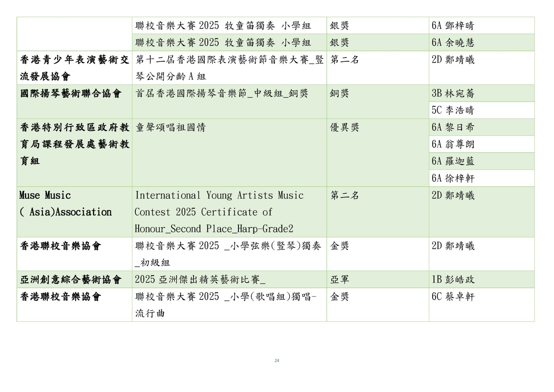Select the 6C 蔡卓軒 cell
Image resolution: width=554 pixels, height=392 pixels.
click(x=453, y=297)
